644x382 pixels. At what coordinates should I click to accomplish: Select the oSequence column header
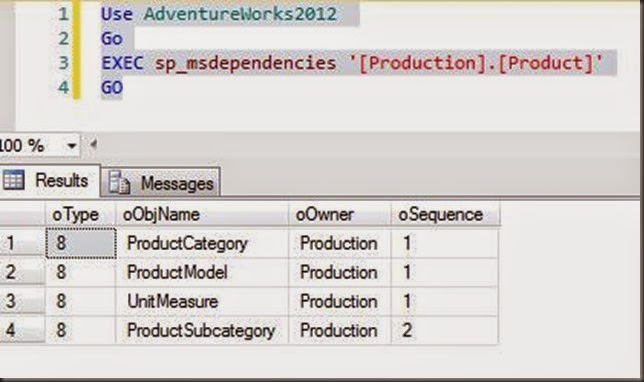coord(445,214)
